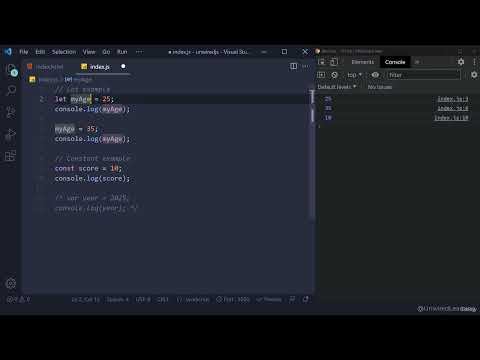Image resolution: width=480 pixels, height=360 pixels.
Task: Open the File menu
Action: point(24,52)
